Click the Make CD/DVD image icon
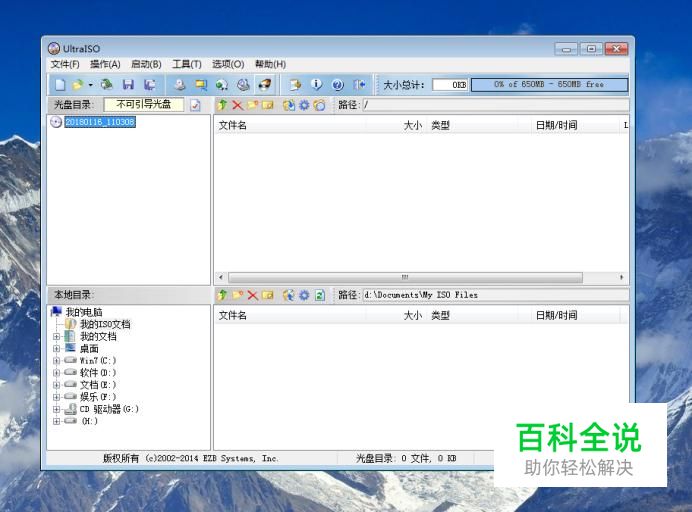Viewport: 692px width, 512px height. [179, 84]
